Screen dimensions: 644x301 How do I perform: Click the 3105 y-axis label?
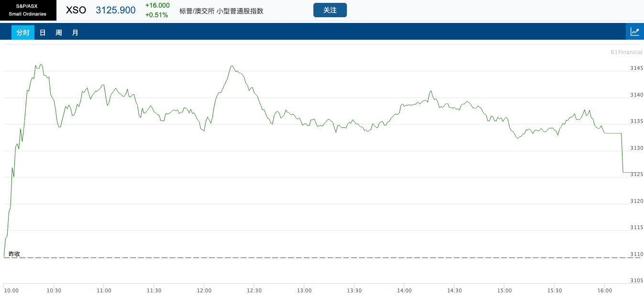637,280
